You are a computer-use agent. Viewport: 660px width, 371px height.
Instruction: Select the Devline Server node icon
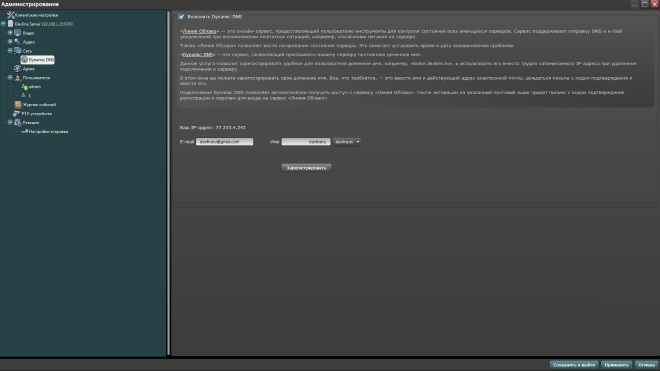coord(11,24)
